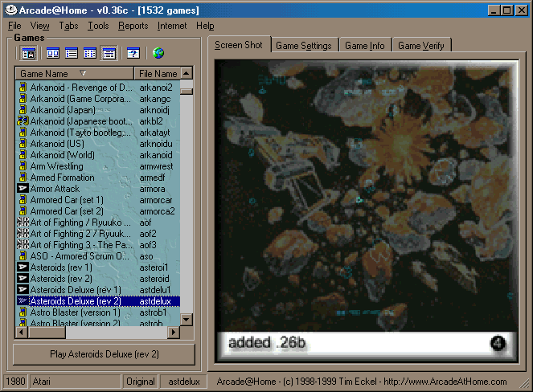Viewport: 533px width, 392px height.
Task: Click the Arkanoid (World) game icon
Action: [x=23, y=154]
